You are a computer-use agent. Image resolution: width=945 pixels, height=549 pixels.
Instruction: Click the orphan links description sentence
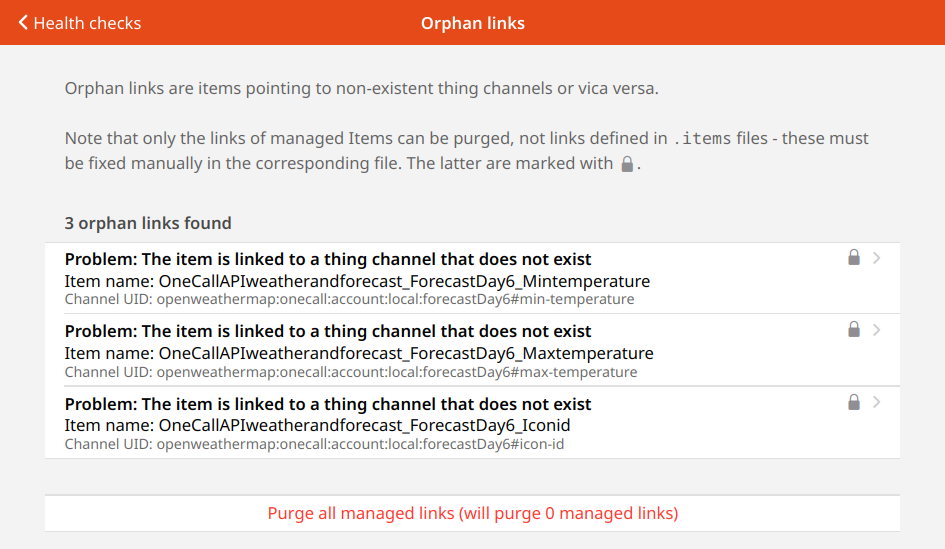362,88
